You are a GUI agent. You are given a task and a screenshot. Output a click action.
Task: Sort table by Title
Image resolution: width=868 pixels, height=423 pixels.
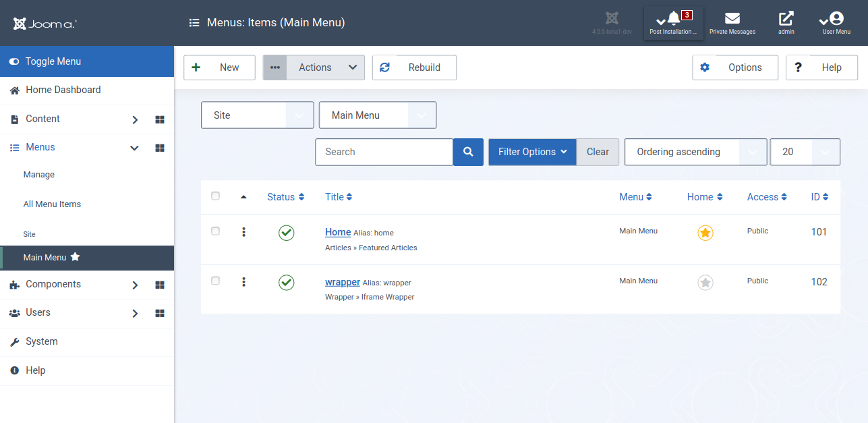[339, 197]
